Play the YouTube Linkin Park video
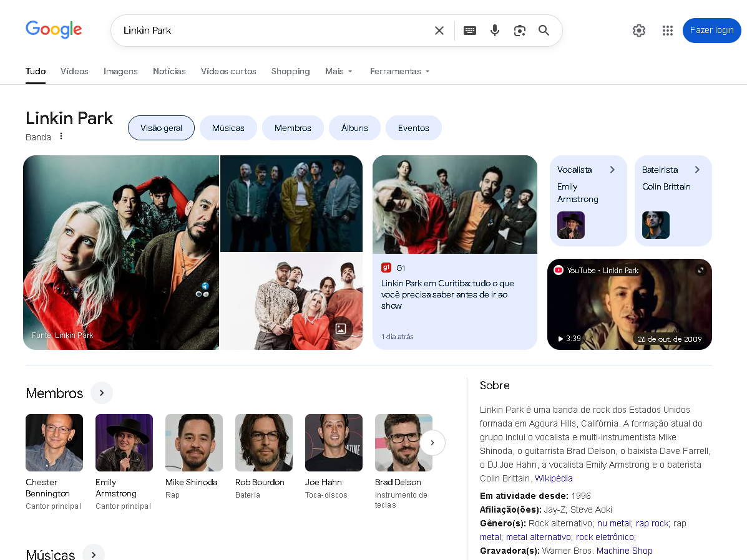 pyautogui.click(x=629, y=304)
